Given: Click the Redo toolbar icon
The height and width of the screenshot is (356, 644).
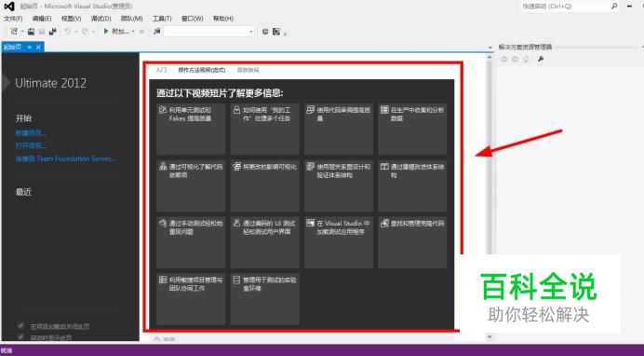Looking at the screenshot, I should pyautogui.click(x=85, y=32).
